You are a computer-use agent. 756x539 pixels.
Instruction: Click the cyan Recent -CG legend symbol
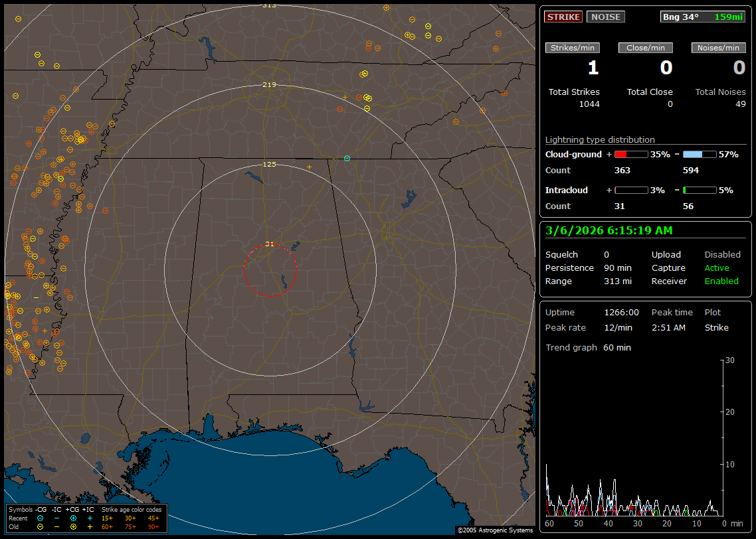pyautogui.click(x=41, y=518)
